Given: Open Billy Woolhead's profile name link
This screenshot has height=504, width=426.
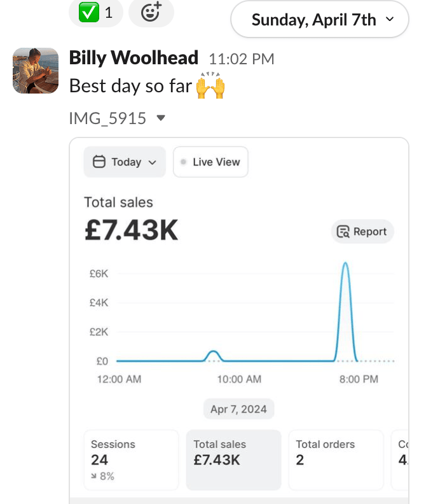Looking at the screenshot, I should tap(134, 58).
